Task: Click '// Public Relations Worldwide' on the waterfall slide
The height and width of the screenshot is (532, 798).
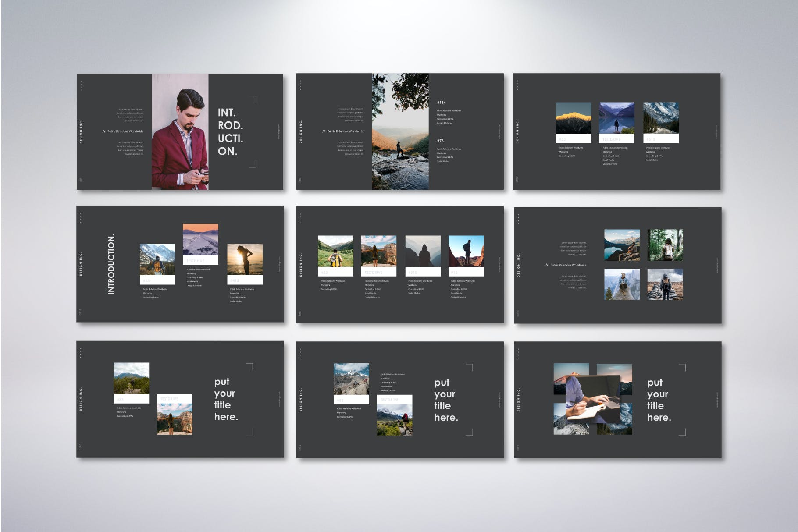Action: click(342, 131)
